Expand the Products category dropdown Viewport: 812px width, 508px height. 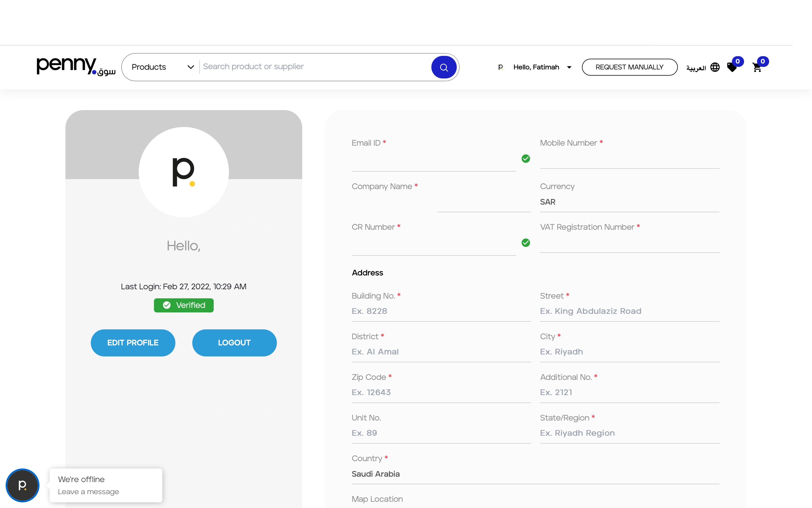(163, 67)
